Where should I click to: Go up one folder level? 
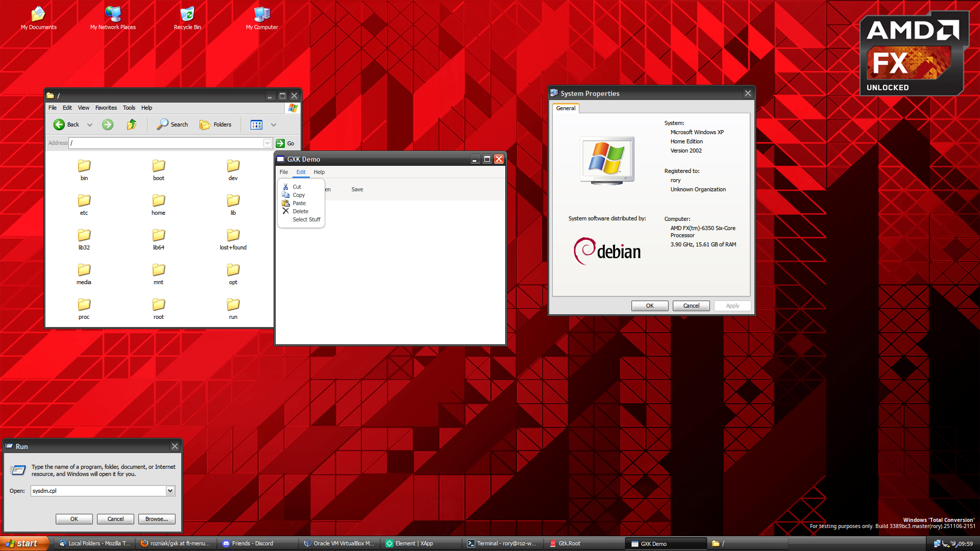[132, 124]
